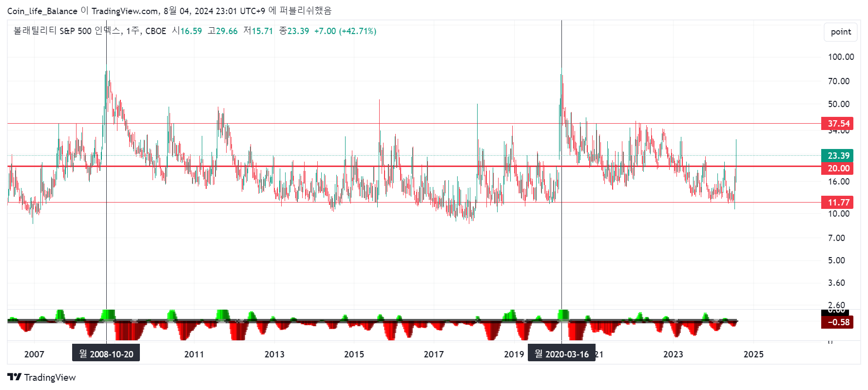This screenshot has width=868, height=390.
Task: Click the 100.00 level on the price axis
Action: click(841, 57)
